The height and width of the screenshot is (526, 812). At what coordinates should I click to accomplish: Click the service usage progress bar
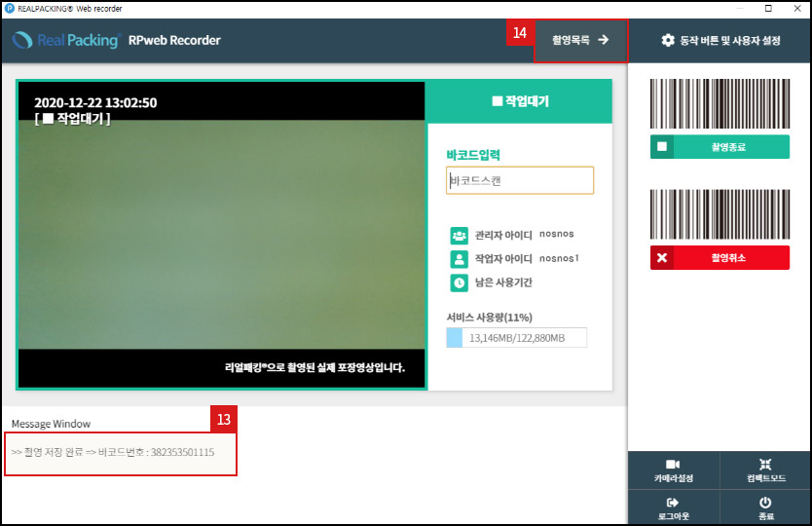coord(517,337)
